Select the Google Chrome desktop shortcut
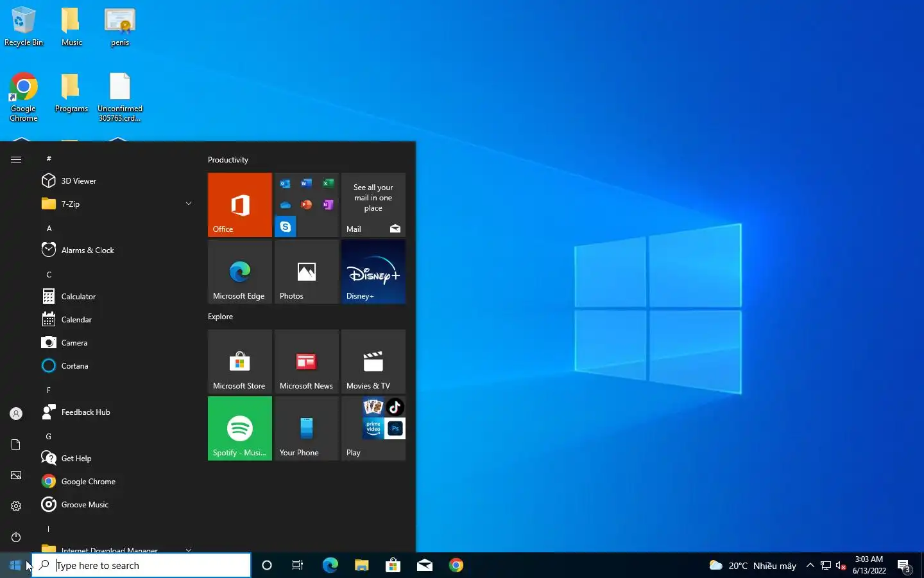 click(x=24, y=98)
